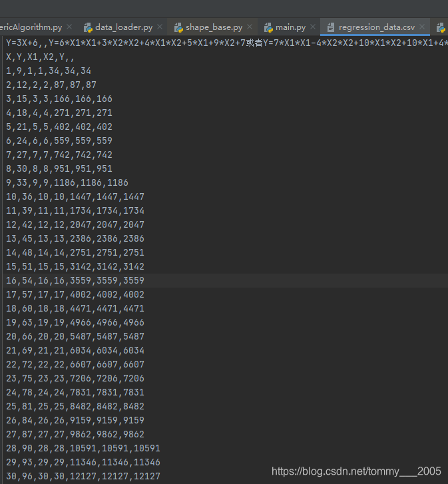Click the row 3,15,3,3,166,166,166
Viewport: 448px width, 484px height.
[59, 99]
